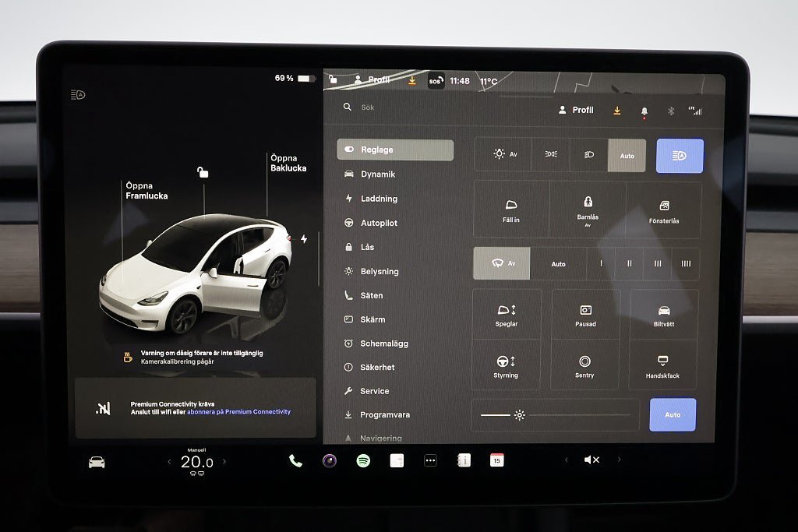Toggle Sentry mode

tap(584, 366)
